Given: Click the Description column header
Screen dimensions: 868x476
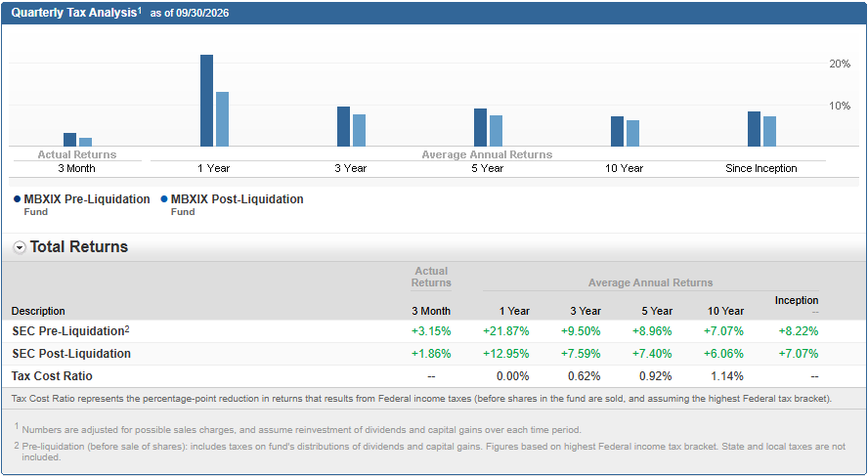Looking at the screenshot, I should [38, 311].
